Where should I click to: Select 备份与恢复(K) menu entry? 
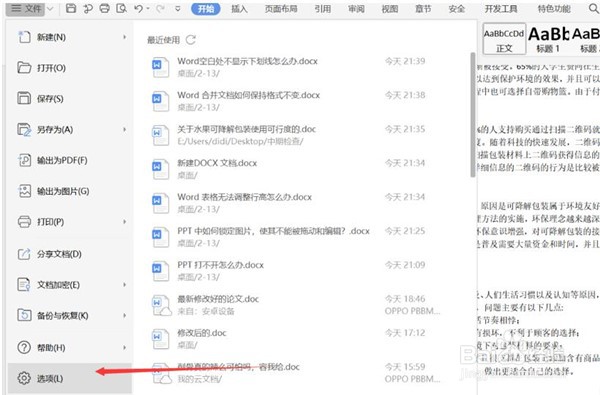tap(71, 315)
